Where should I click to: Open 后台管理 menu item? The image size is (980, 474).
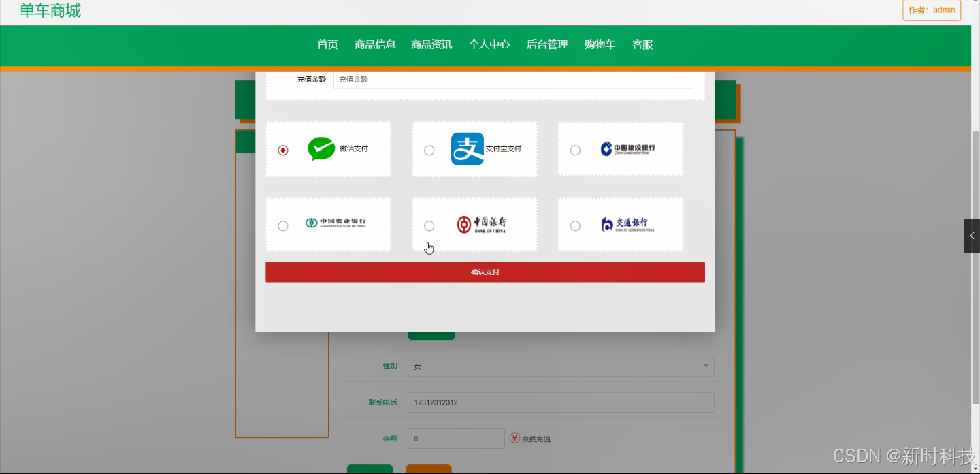(547, 44)
